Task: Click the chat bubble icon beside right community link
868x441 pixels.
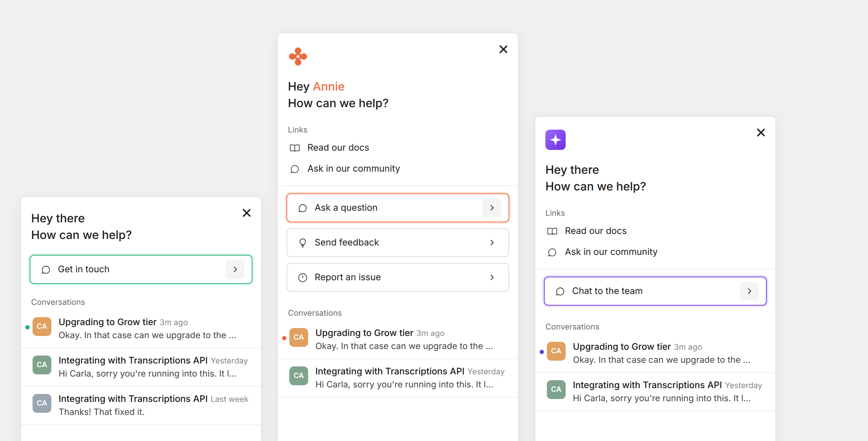Action: 552,252
